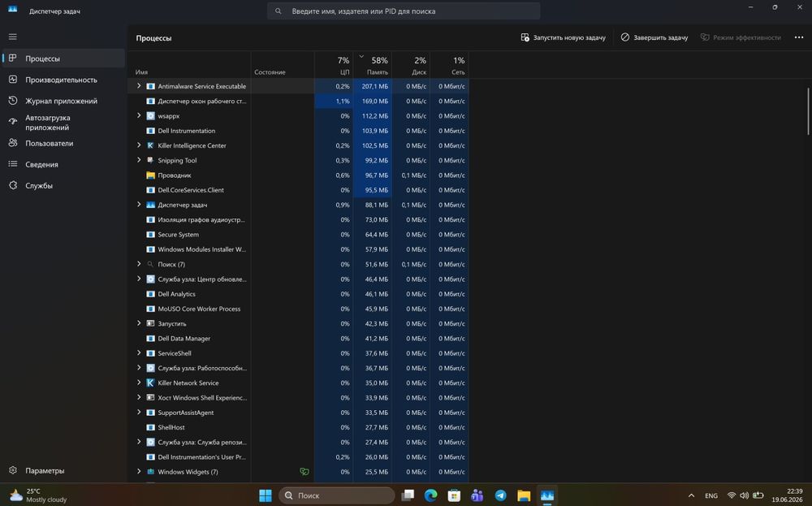This screenshot has height=506, width=812.
Task: Select MoUSO Core Worker Process row
Action: [298, 309]
